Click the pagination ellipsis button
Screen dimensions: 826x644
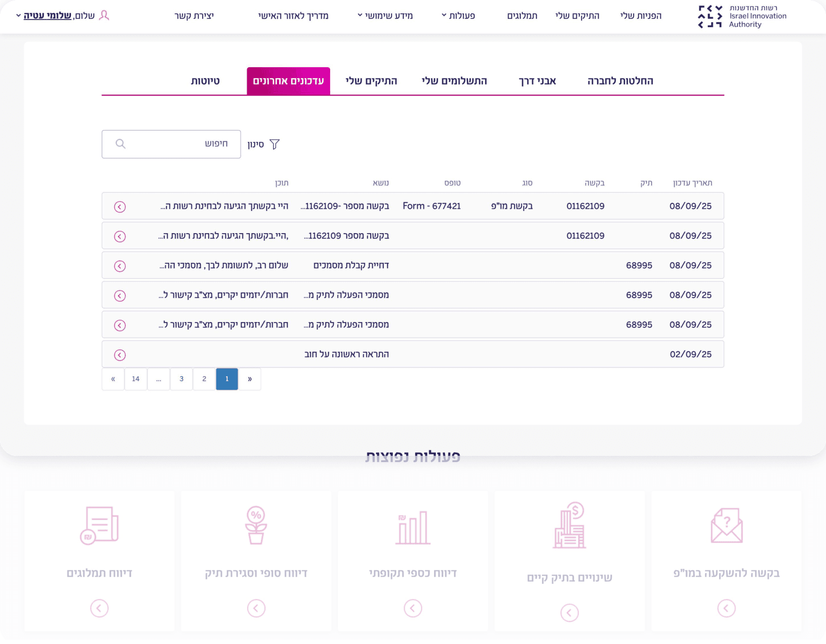point(159,379)
